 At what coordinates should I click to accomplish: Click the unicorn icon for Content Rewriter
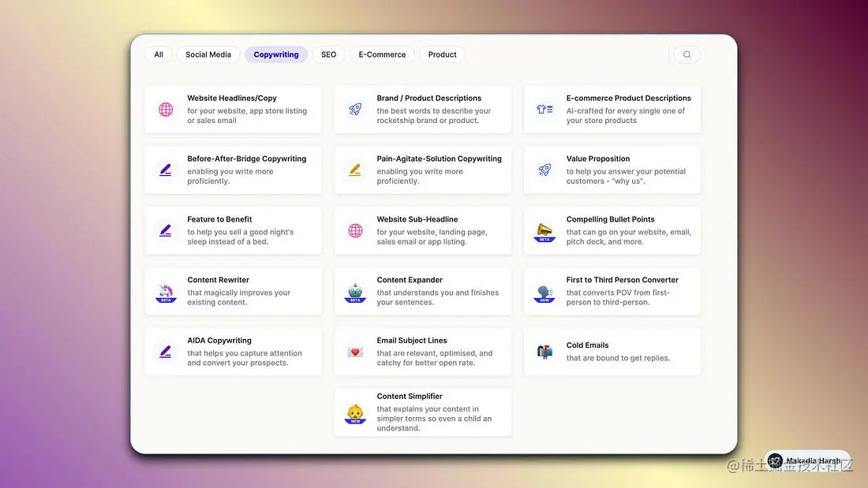point(166,292)
